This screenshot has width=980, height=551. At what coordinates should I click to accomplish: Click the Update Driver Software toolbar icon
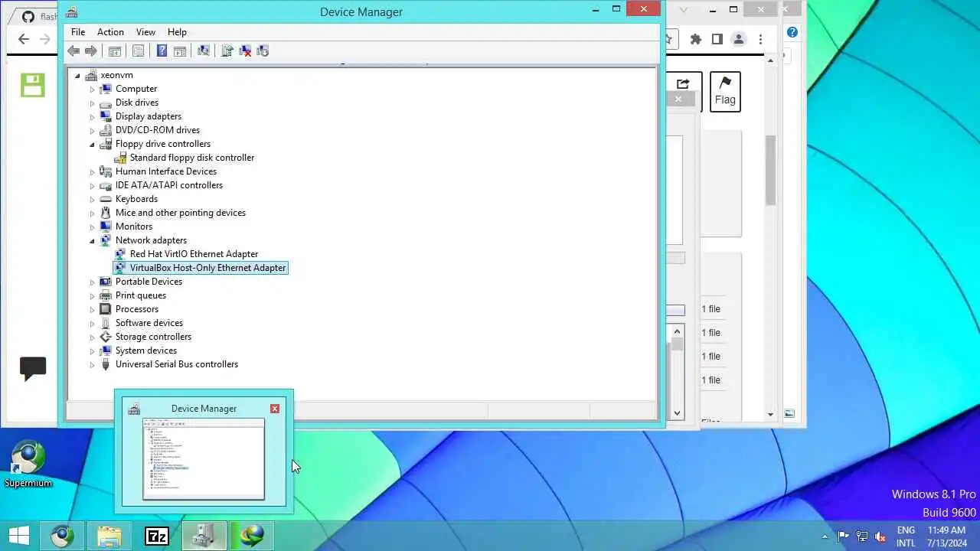coord(227,51)
